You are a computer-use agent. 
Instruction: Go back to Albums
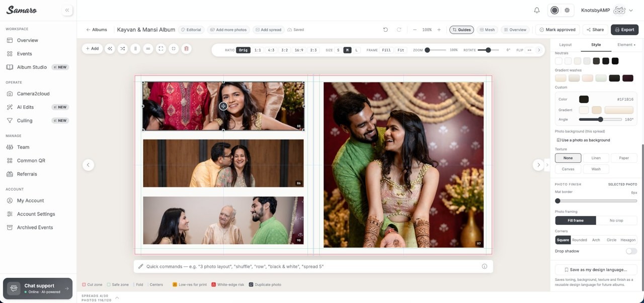click(x=96, y=30)
